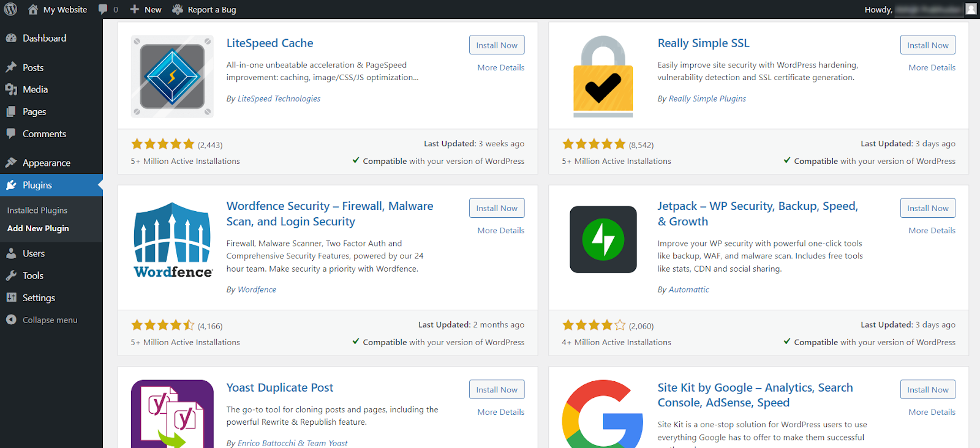980x448 pixels.
Task: View More Details for Really Simple SSL
Action: (932, 67)
